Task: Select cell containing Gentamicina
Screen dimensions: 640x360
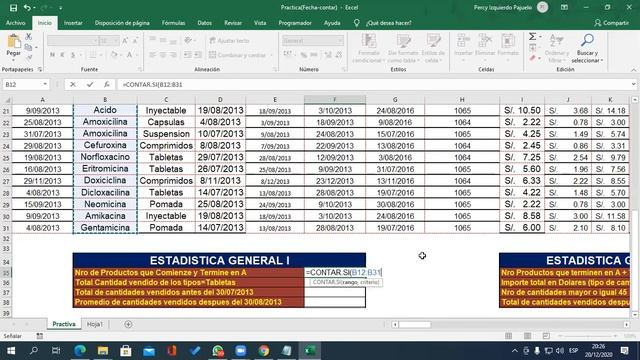Action: (x=105, y=228)
